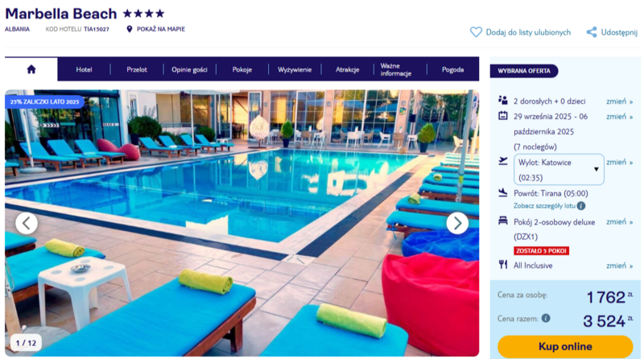Open the Wyżywienie tab
The height and width of the screenshot is (359, 644).
[295, 69]
